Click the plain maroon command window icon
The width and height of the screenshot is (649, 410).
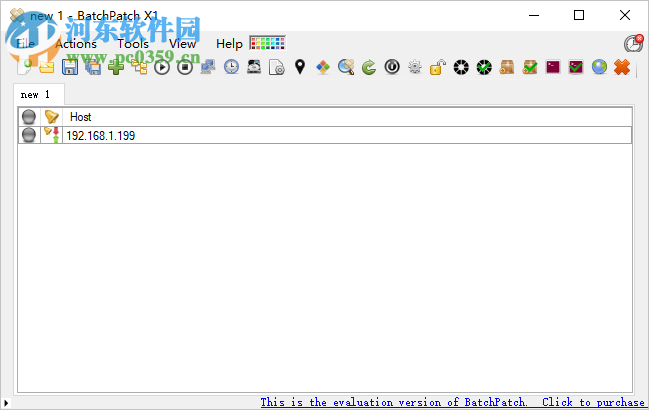tap(553, 67)
